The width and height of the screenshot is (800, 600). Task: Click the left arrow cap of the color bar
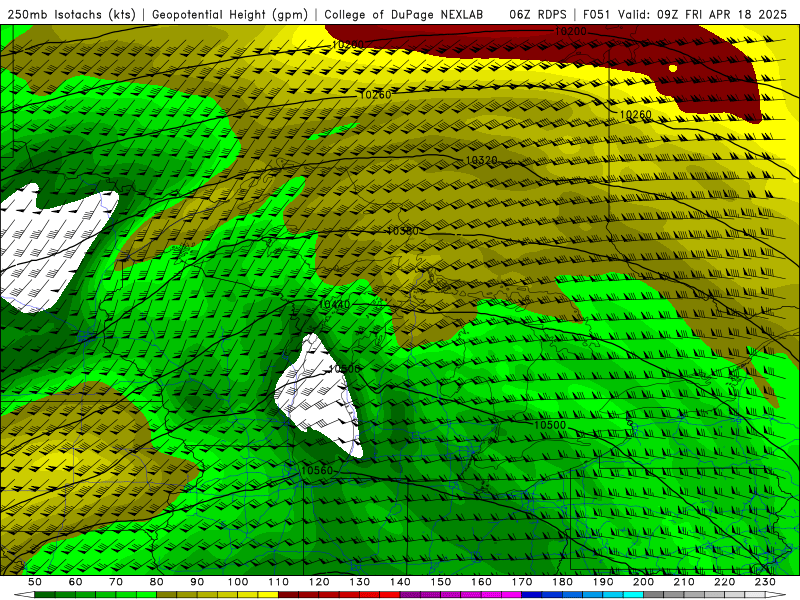pyautogui.click(x=24, y=594)
